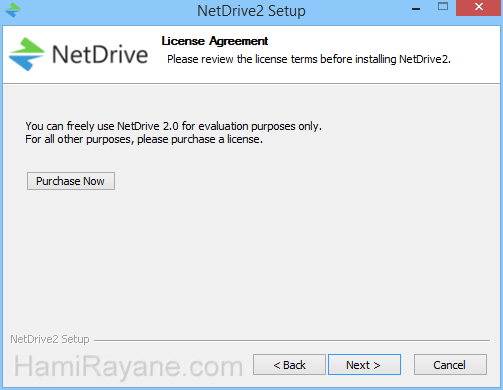Image resolution: width=503 pixels, height=390 pixels.
Task: Click text 'Please review the license terms'
Action: coord(242,59)
